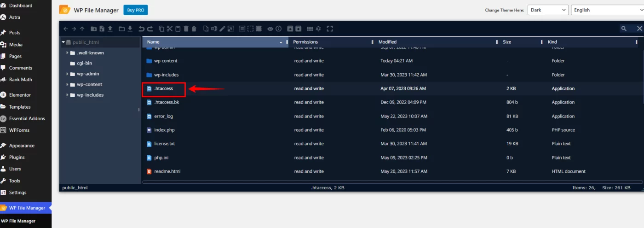644x228 pixels.
Task: Click the upload files toolbar icon
Action: pos(110,29)
